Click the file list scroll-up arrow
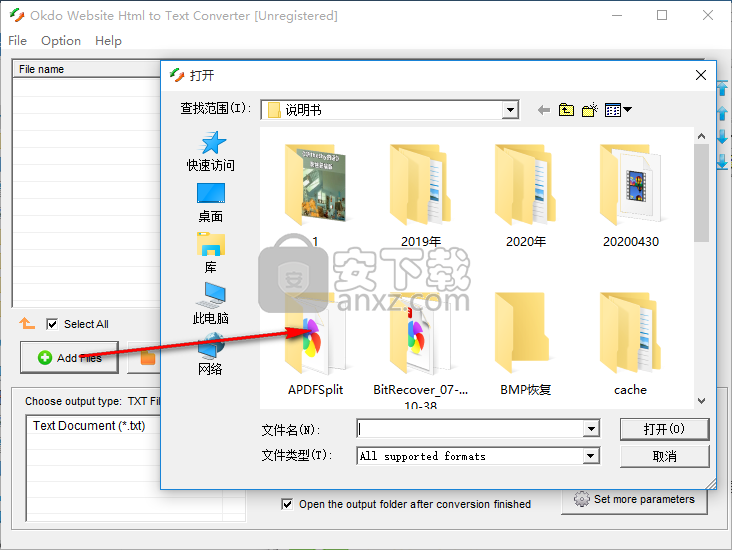732x550 pixels. pyautogui.click(x=701, y=136)
